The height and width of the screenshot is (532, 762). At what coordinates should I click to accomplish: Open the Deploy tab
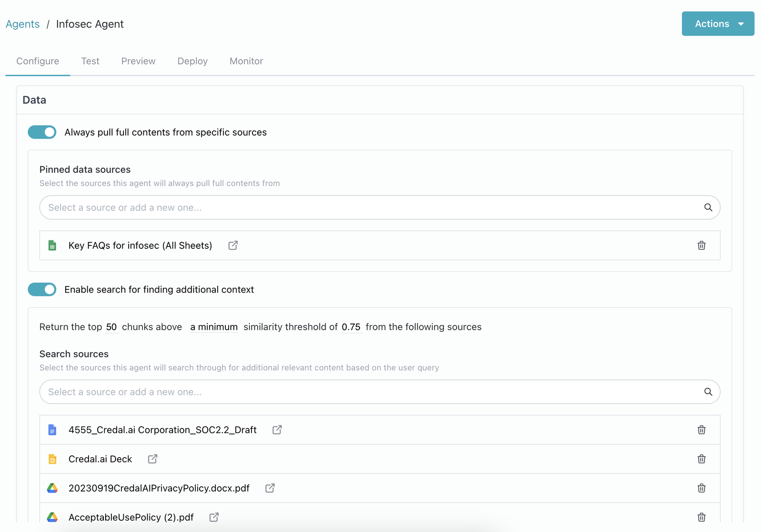point(192,61)
